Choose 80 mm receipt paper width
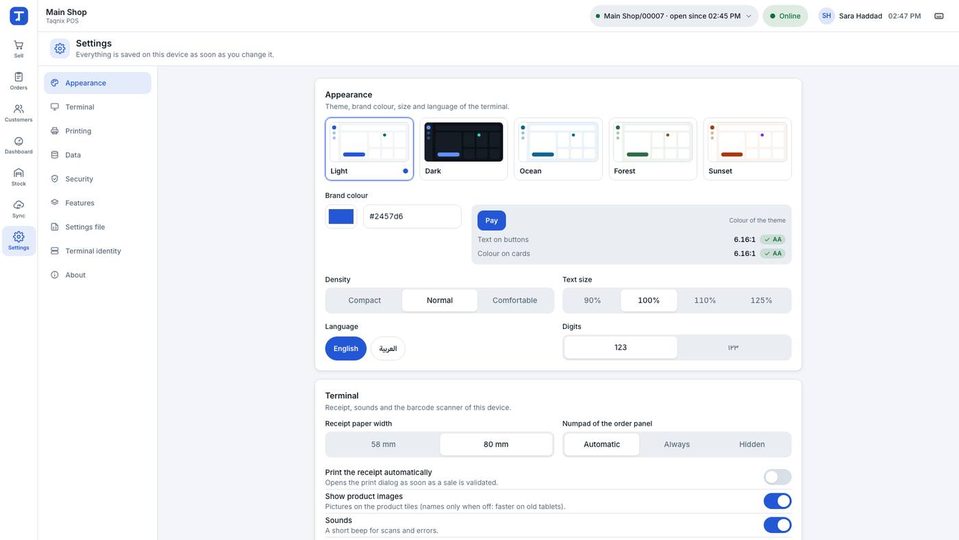 tap(496, 445)
